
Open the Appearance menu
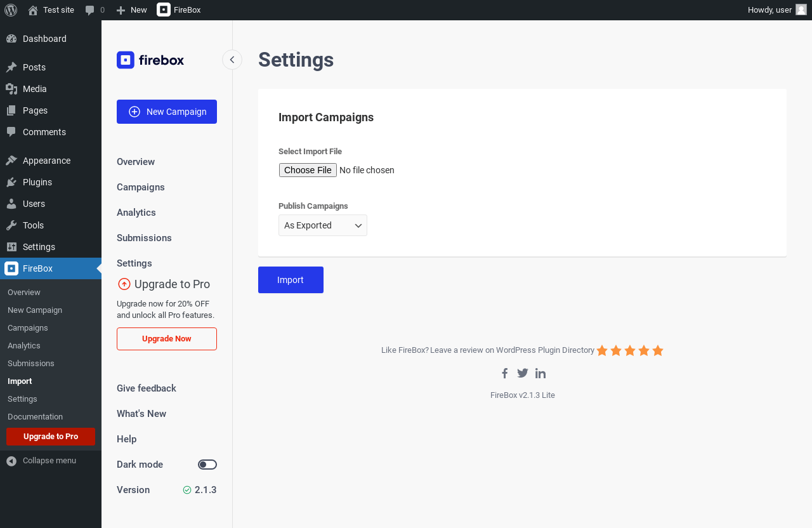tap(51, 161)
